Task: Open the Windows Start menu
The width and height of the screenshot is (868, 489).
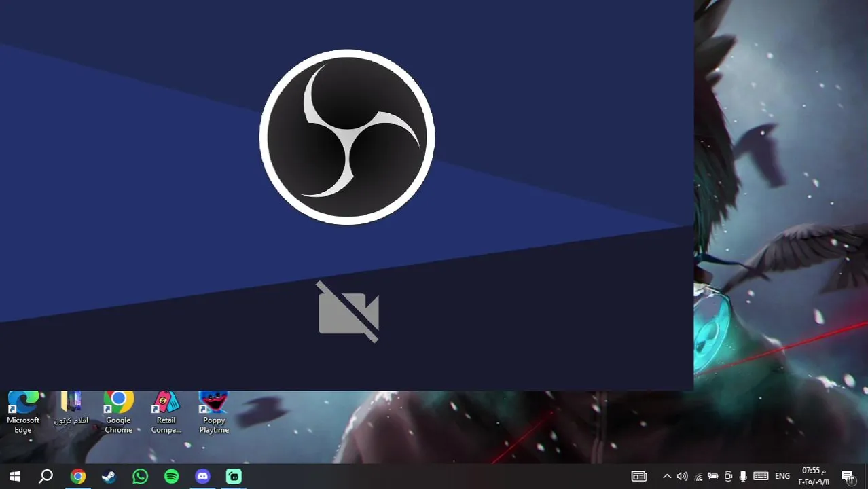Action: 15,476
